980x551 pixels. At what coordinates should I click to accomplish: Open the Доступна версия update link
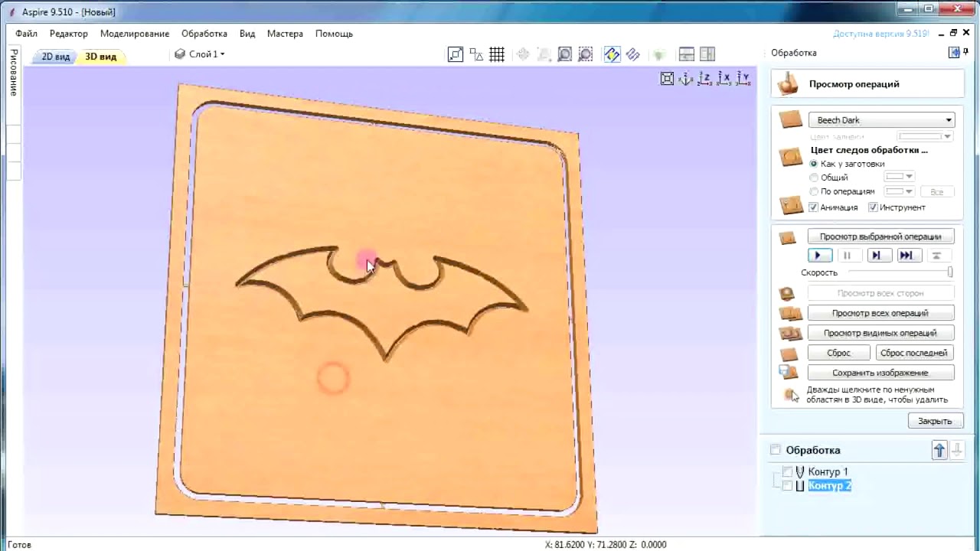pyautogui.click(x=881, y=34)
